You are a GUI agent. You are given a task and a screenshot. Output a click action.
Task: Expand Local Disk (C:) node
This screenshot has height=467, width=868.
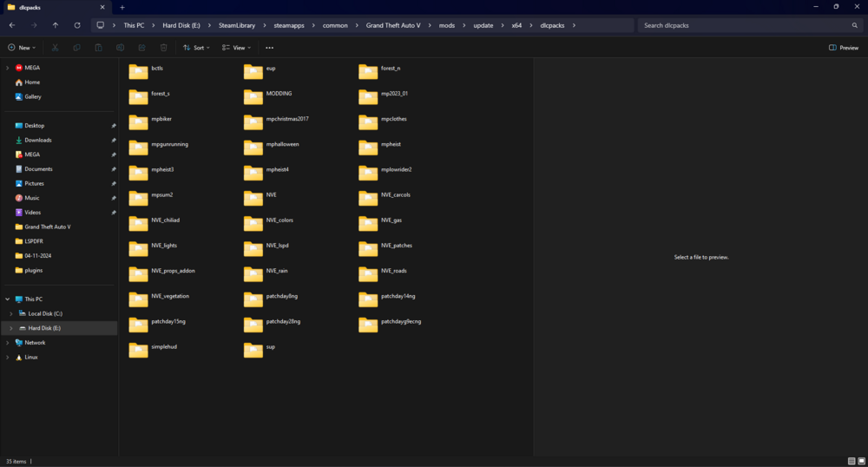[x=11, y=313]
